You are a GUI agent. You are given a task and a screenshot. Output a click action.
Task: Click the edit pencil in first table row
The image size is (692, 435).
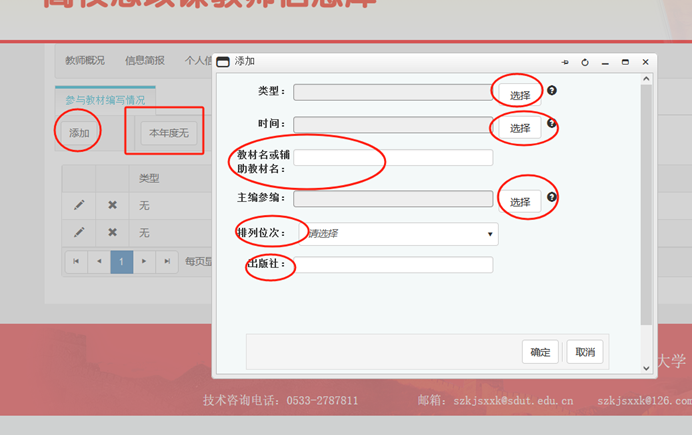click(79, 205)
